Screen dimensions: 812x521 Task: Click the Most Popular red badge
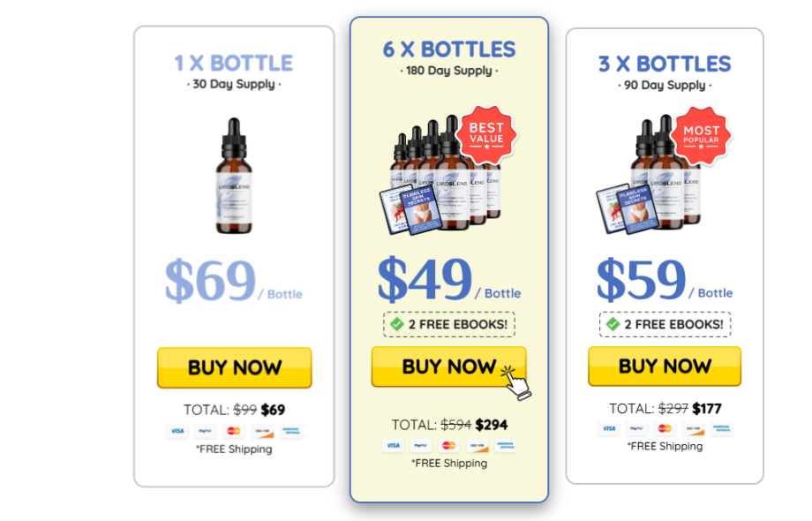701,136
